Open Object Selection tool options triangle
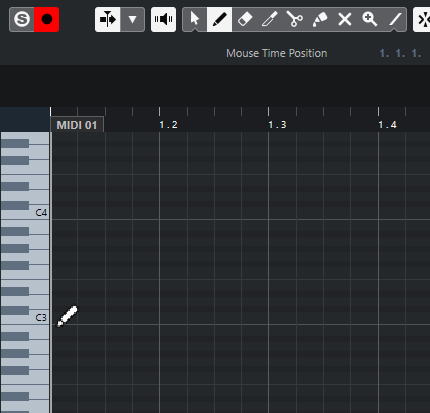Image resolution: width=430 pixels, height=413 pixels. (x=195, y=30)
